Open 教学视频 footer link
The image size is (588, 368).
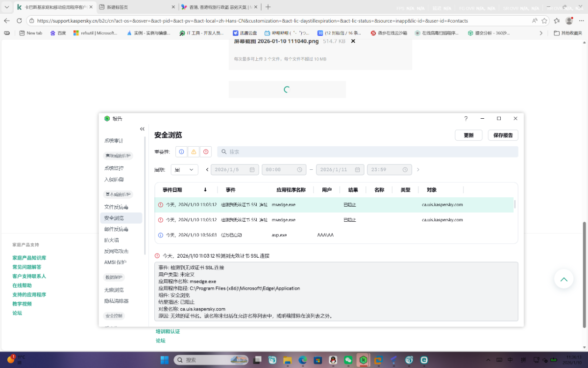22,304
